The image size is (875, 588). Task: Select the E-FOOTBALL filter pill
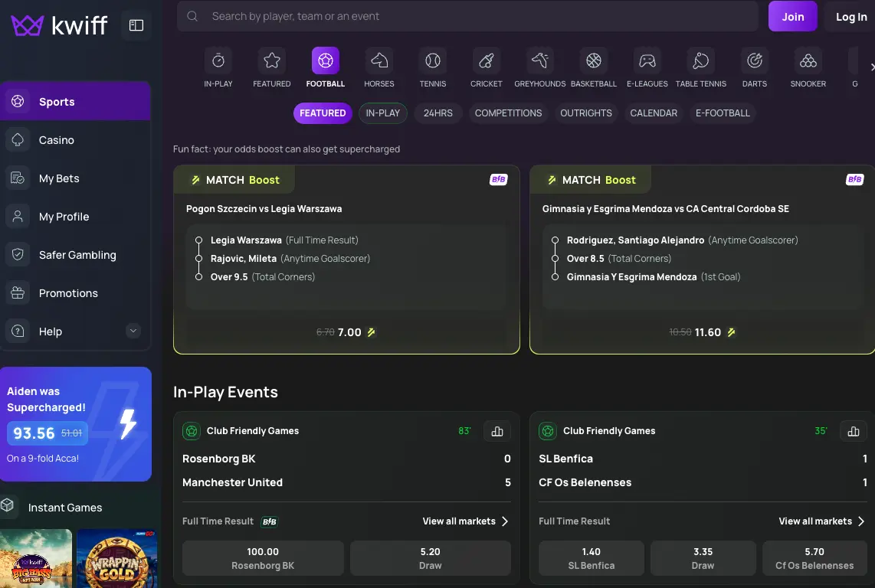(723, 113)
